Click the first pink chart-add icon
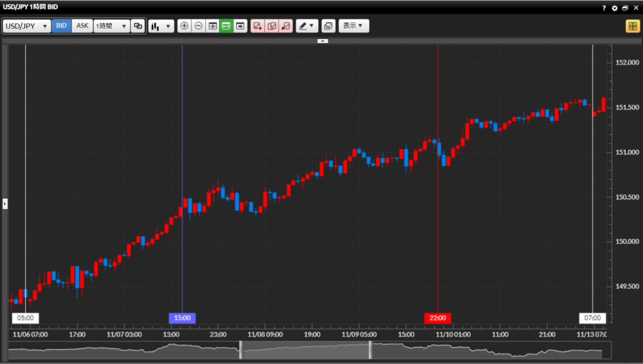This screenshot has height=364, width=643. pyautogui.click(x=257, y=26)
